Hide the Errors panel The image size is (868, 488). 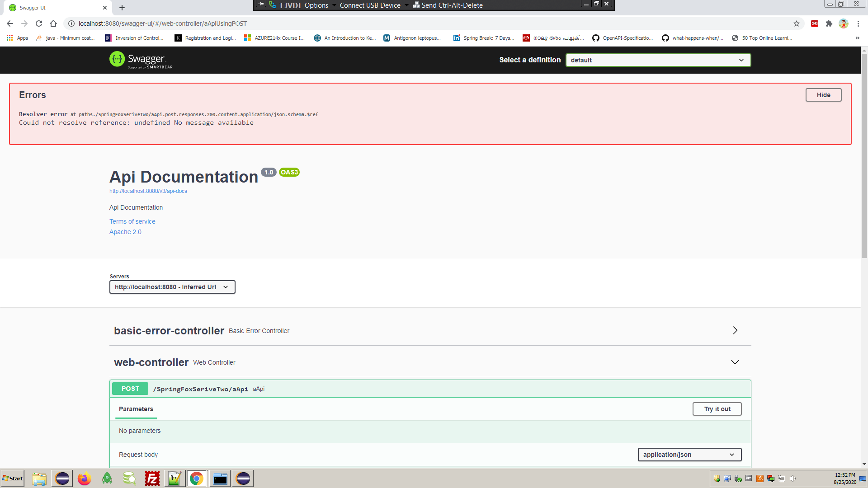pos(823,95)
